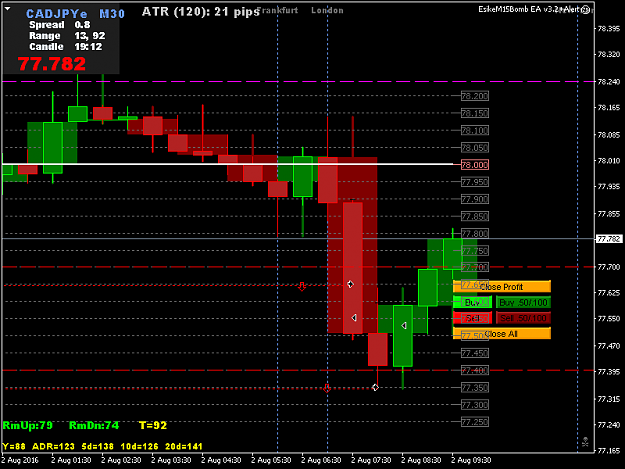
Task: Click the 77.165 price axis label
Action: point(609,451)
